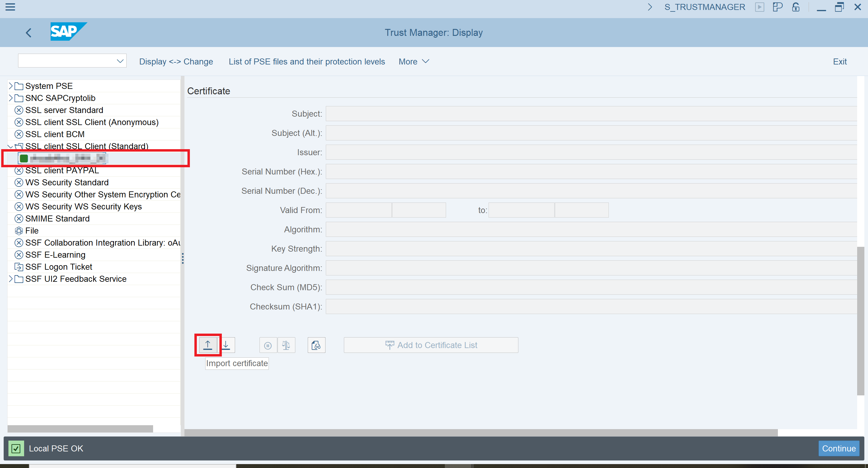
Task: Click the unlock padlock icon in title bar
Action: pyautogui.click(x=796, y=7)
